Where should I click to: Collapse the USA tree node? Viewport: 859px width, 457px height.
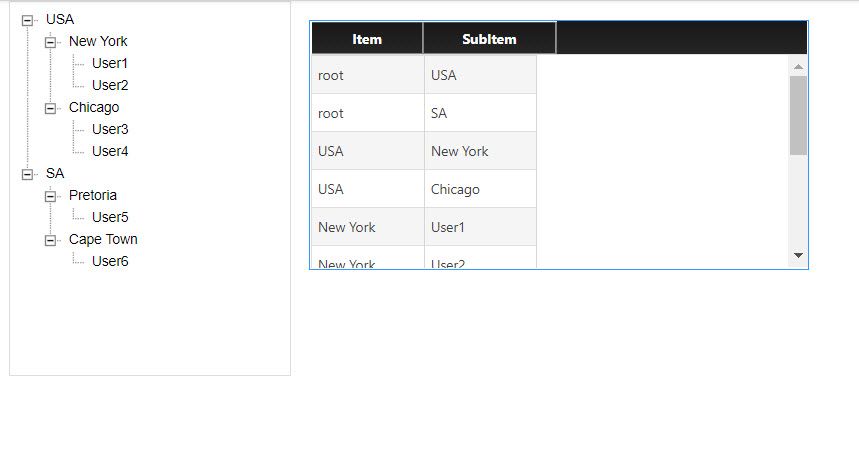(x=27, y=21)
